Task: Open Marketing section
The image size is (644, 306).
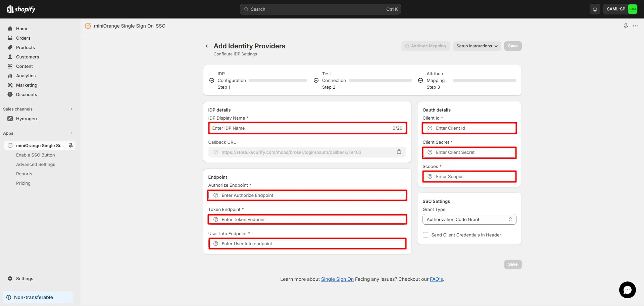Action: (27, 85)
